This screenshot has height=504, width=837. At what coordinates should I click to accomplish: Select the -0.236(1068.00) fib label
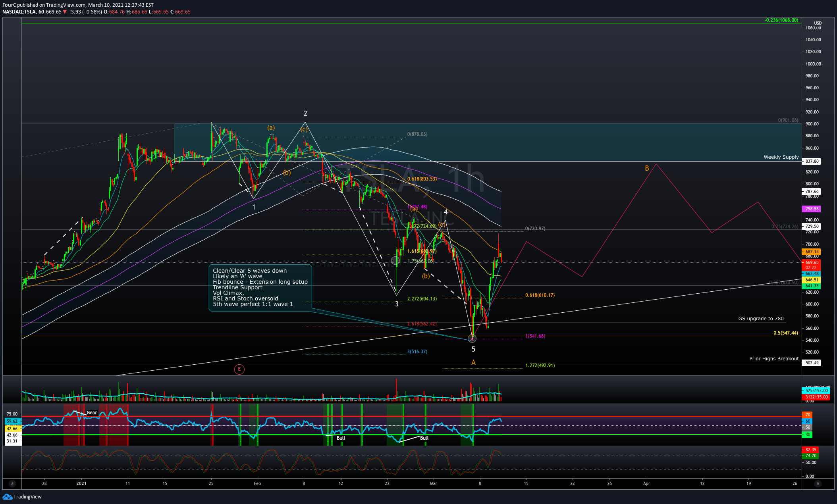tap(781, 20)
